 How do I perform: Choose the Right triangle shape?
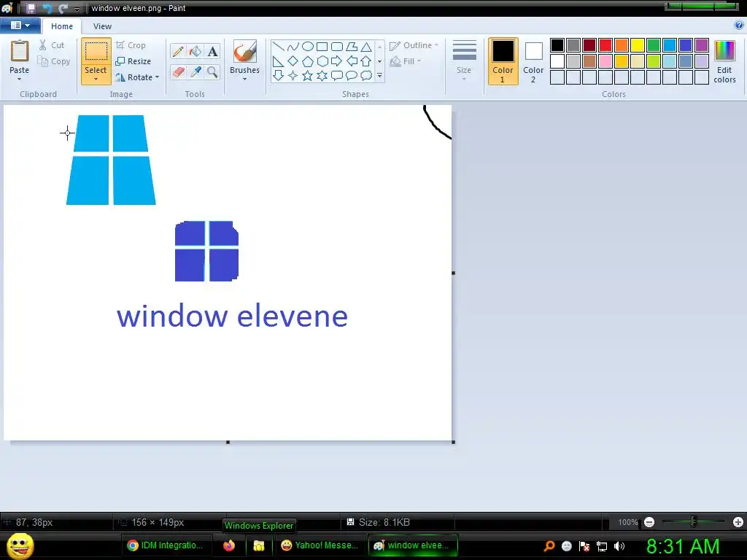tap(278, 61)
